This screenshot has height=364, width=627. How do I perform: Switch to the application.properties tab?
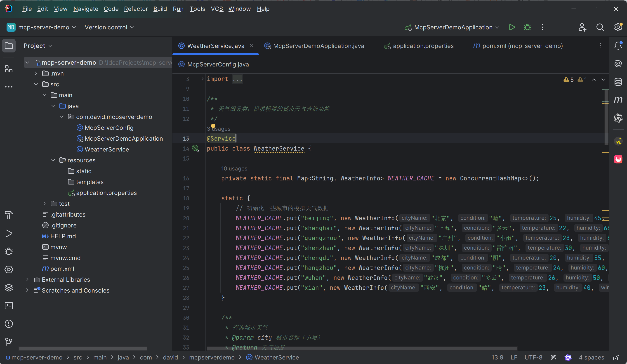423,46
